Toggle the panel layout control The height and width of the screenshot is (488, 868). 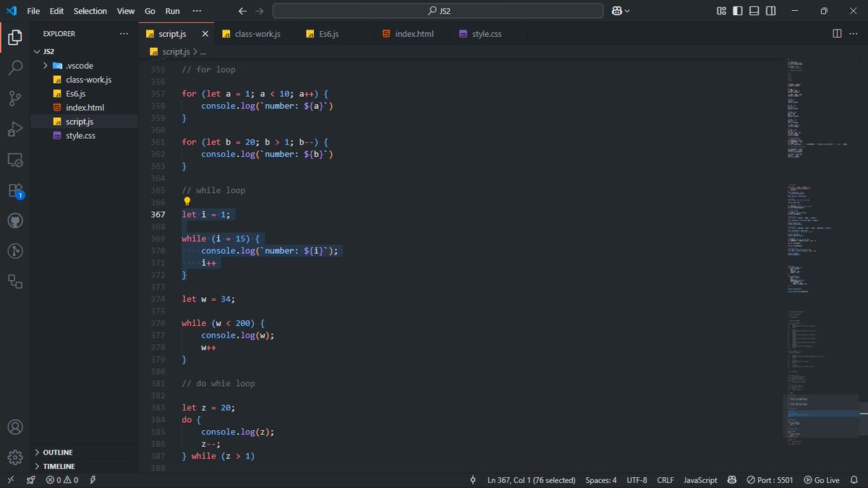754,10
